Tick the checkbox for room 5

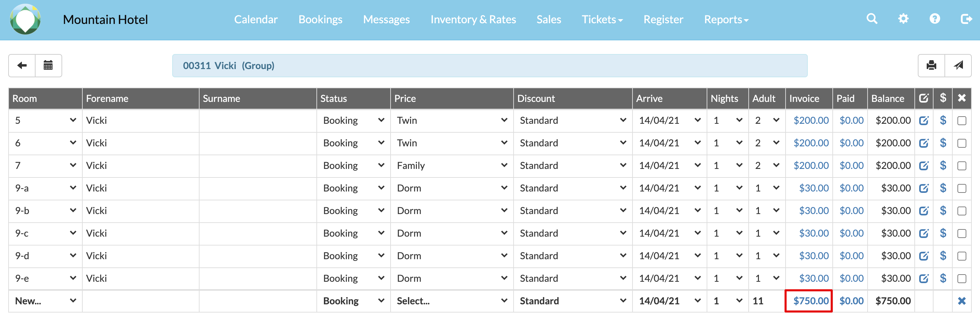point(961,121)
